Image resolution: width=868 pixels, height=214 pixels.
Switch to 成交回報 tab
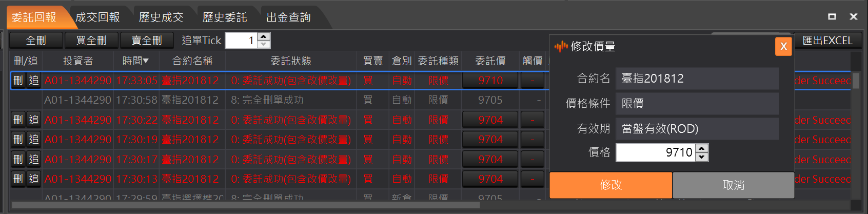97,17
